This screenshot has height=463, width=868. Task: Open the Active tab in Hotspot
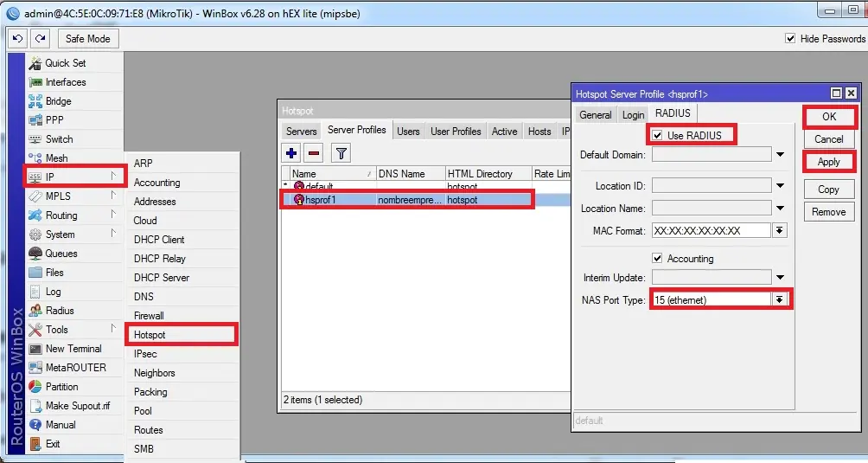[x=504, y=132]
